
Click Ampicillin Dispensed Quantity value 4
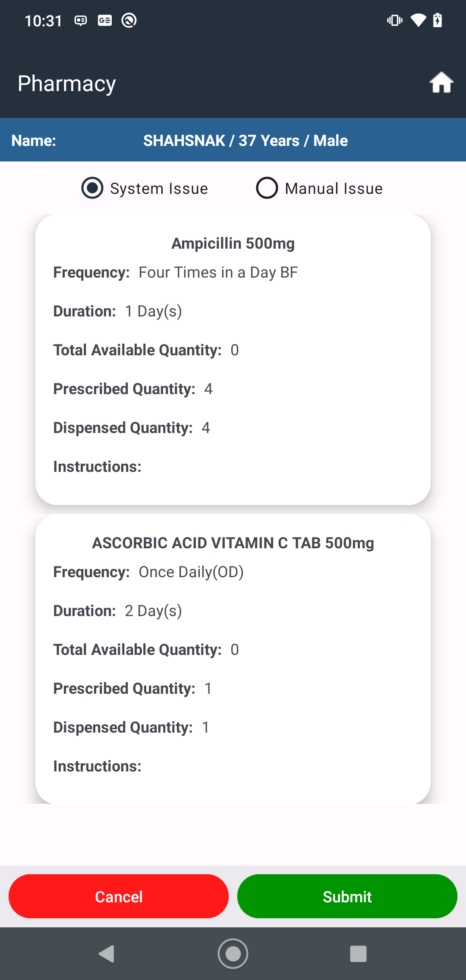(x=206, y=428)
